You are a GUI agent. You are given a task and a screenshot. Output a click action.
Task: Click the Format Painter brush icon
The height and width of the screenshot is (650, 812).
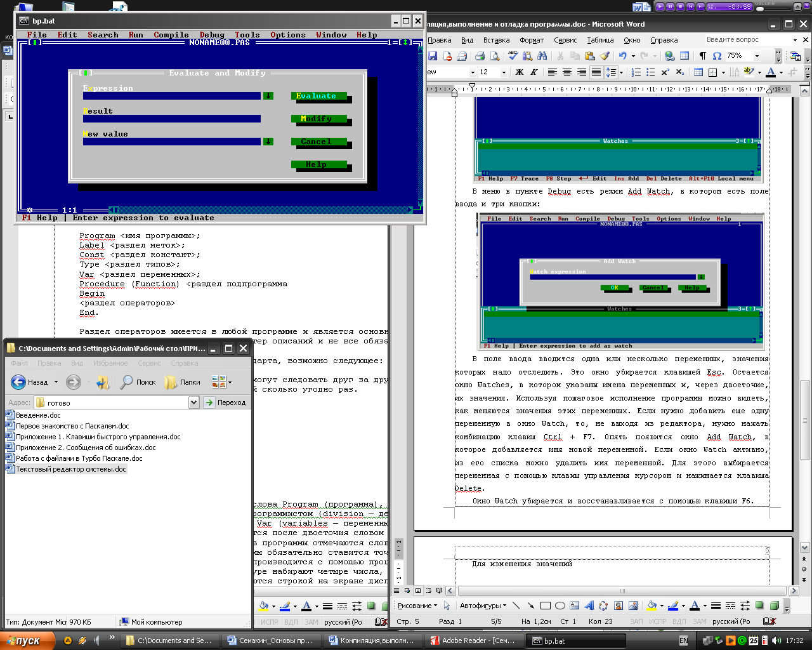[x=605, y=56]
